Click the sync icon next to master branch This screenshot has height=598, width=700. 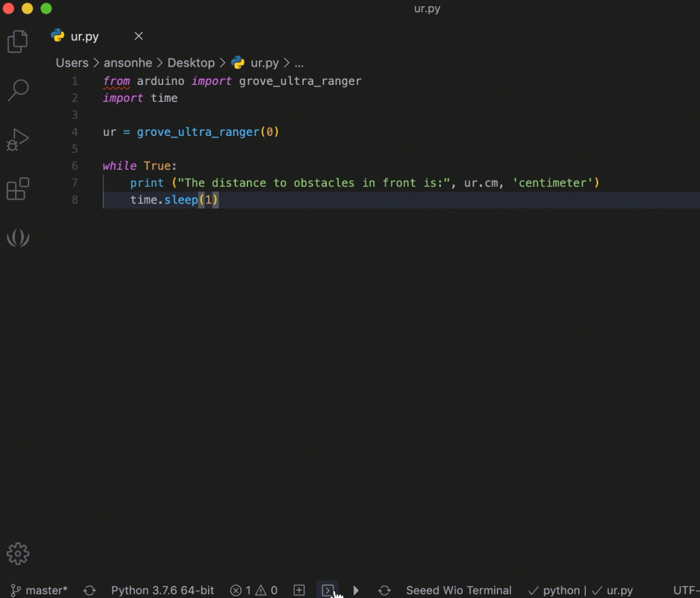pos(89,591)
